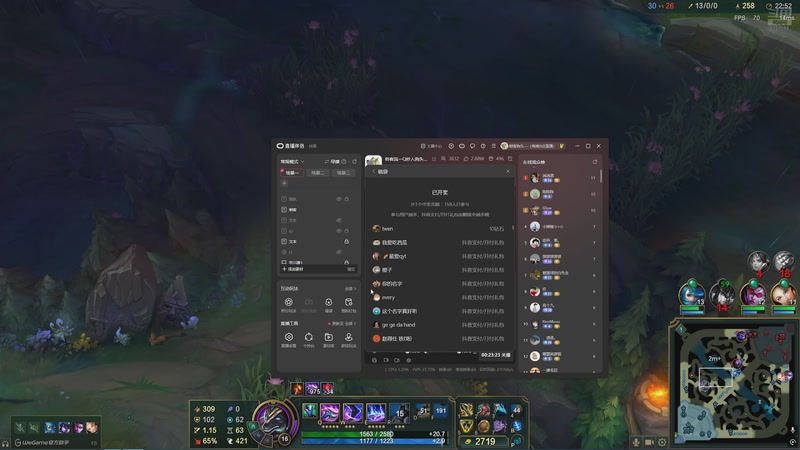Screen dimensions: 800x450
Task: Close the 福袋 lottery result panel
Action: pos(508,171)
